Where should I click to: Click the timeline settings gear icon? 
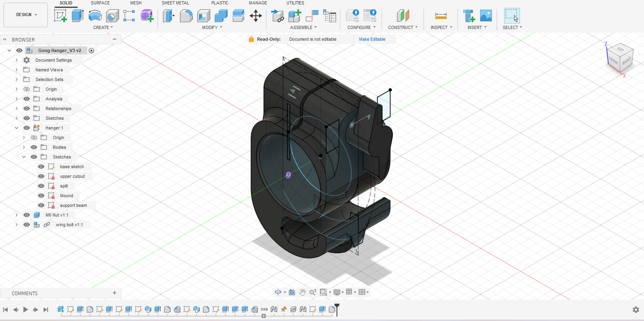coord(636,310)
